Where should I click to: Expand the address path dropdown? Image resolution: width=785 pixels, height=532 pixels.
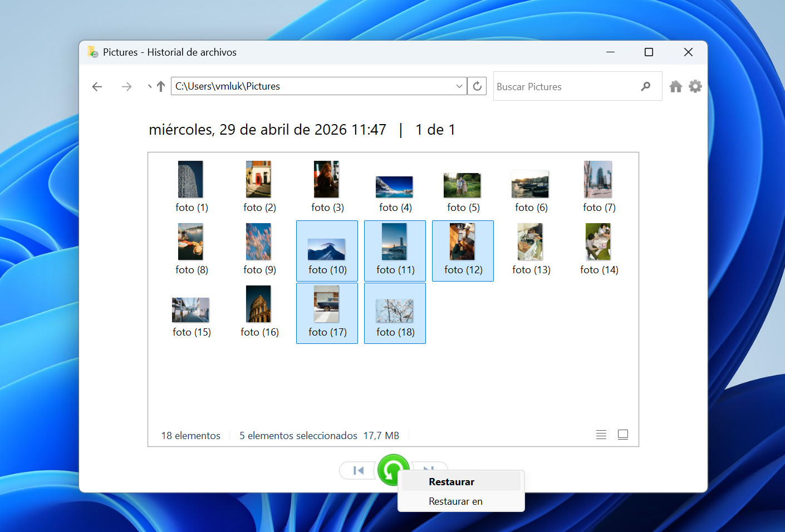coord(459,86)
